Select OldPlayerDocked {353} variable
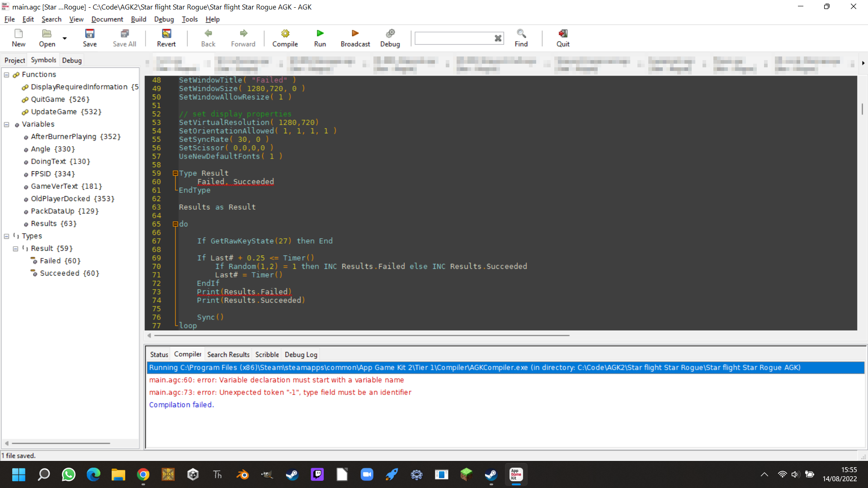The width and height of the screenshot is (868, 488). 69,198
